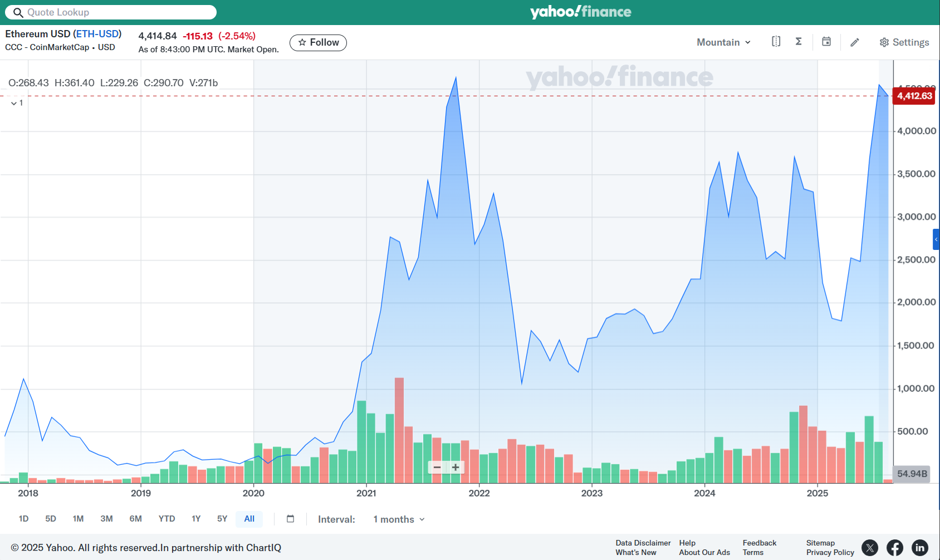The image size is (940, 560).
Task: Open the indicators sigma icon
Action: click(x=799, y=42)
